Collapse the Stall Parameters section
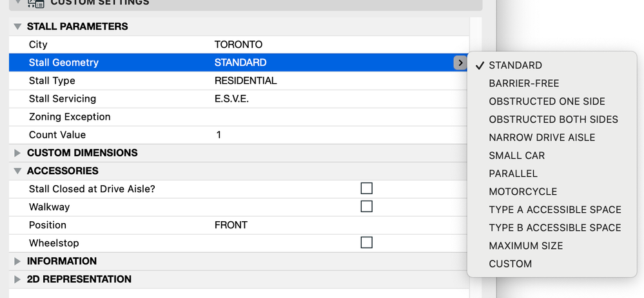644x298 pixels. [17, 26]
